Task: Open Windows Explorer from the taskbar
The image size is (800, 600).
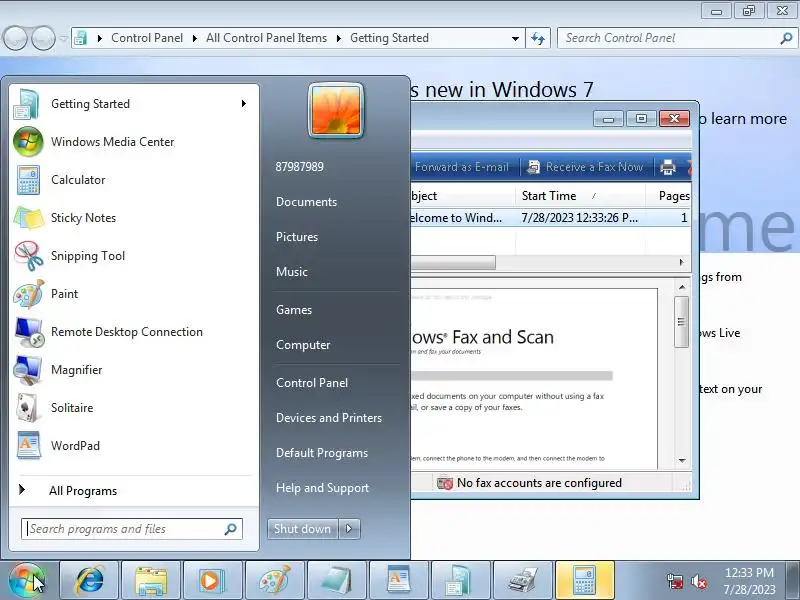Action: coord(151,580)
